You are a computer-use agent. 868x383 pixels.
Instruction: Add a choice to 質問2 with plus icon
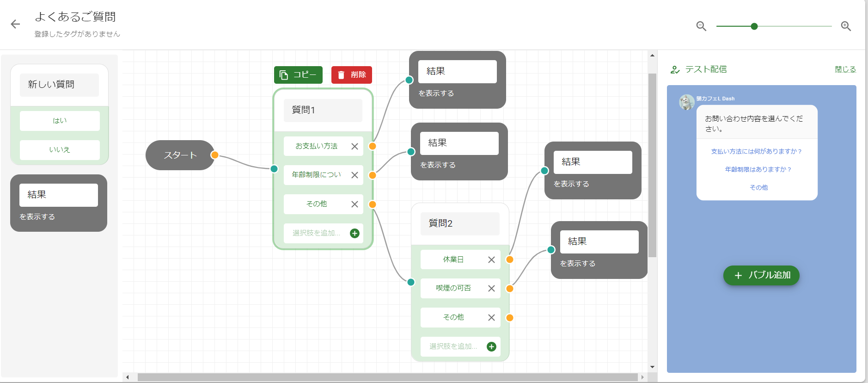491,346
